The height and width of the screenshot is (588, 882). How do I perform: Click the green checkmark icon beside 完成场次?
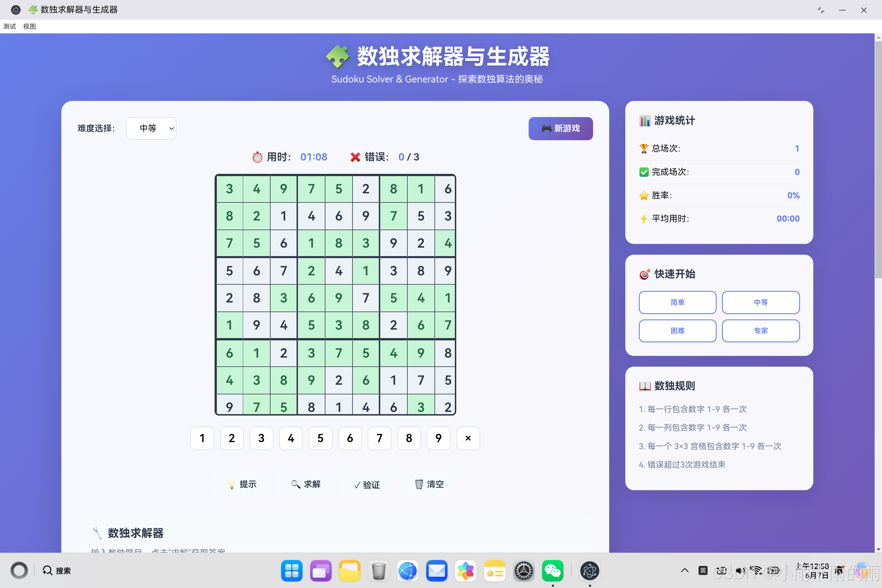[x=644, y=172]
